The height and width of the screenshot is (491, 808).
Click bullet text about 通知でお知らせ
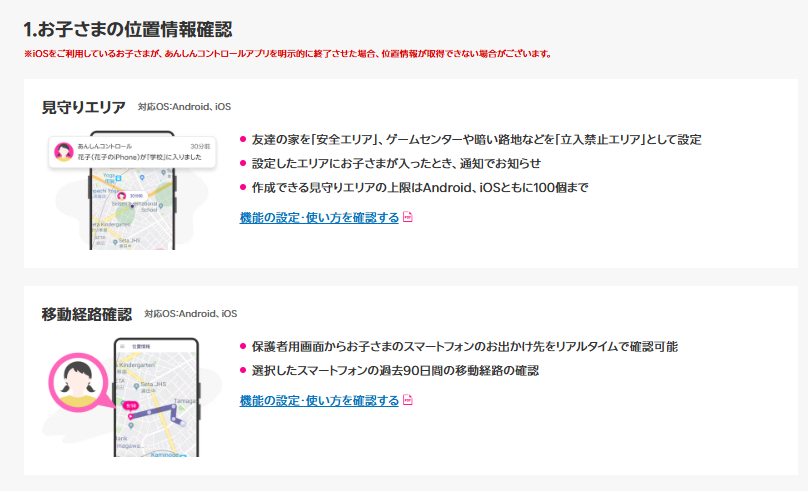coord(396,164)
